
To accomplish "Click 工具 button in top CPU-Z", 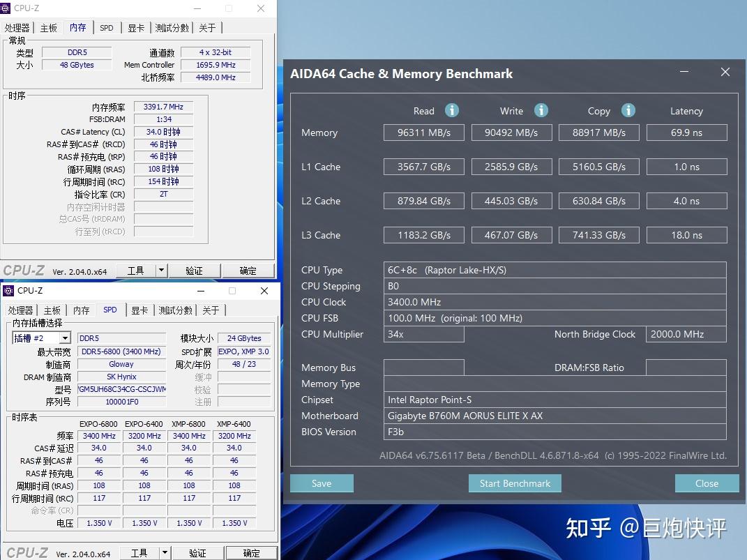I will (x=136, y=271).
